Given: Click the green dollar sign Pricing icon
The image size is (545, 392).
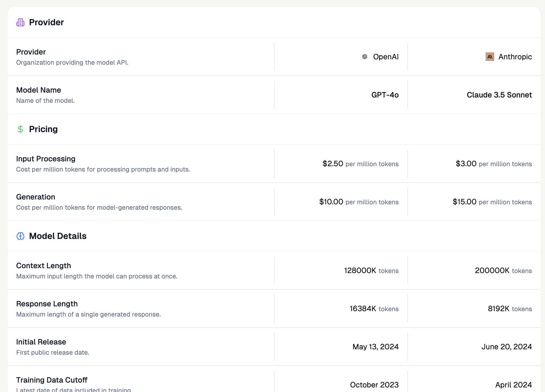Looking at the screenshot, I should pos(20,129).
